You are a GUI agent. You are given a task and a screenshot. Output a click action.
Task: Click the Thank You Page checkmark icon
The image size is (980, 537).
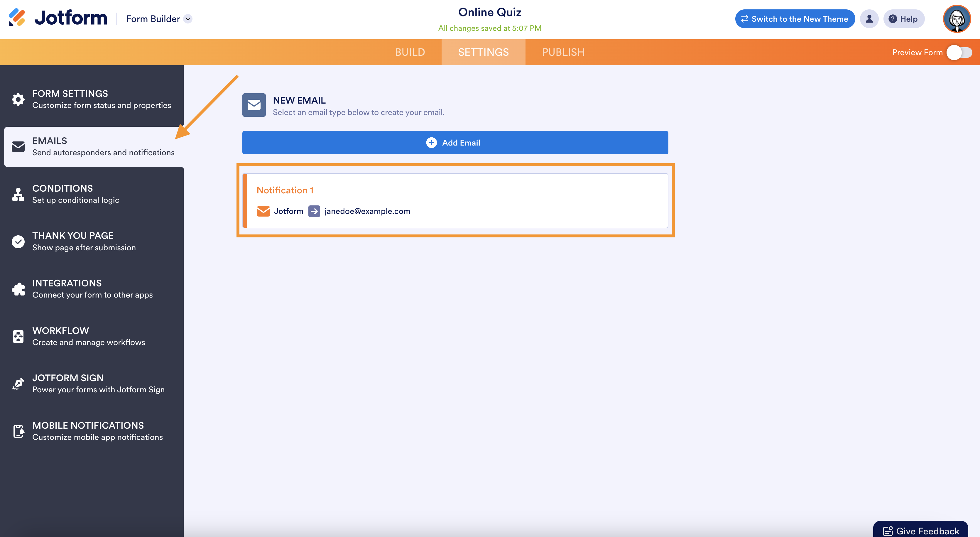click(x=18, y=242)
